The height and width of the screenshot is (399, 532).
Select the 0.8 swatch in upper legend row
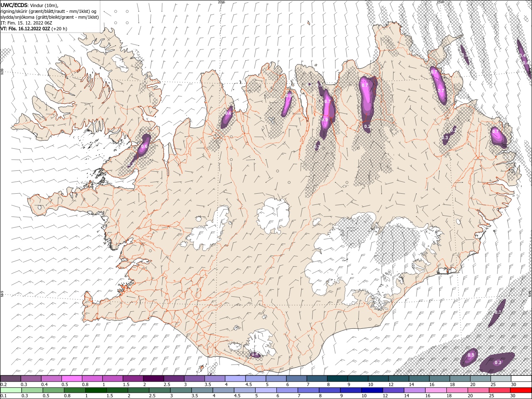92,379
